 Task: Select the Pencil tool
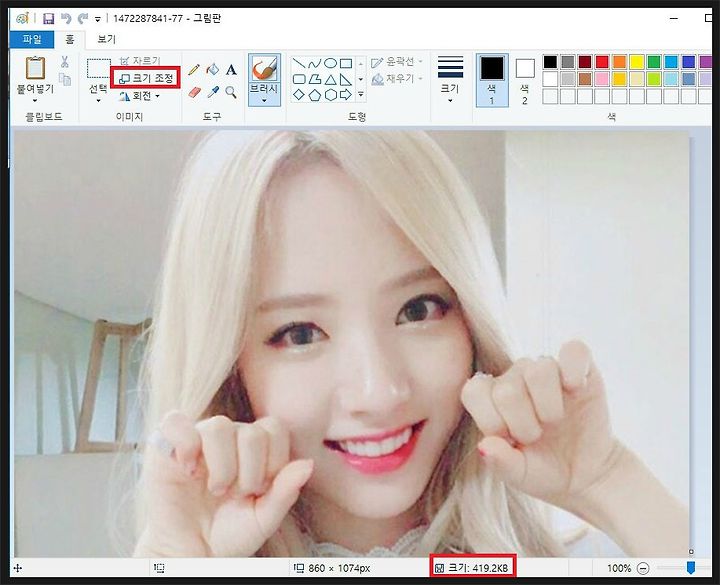point(194,70)
